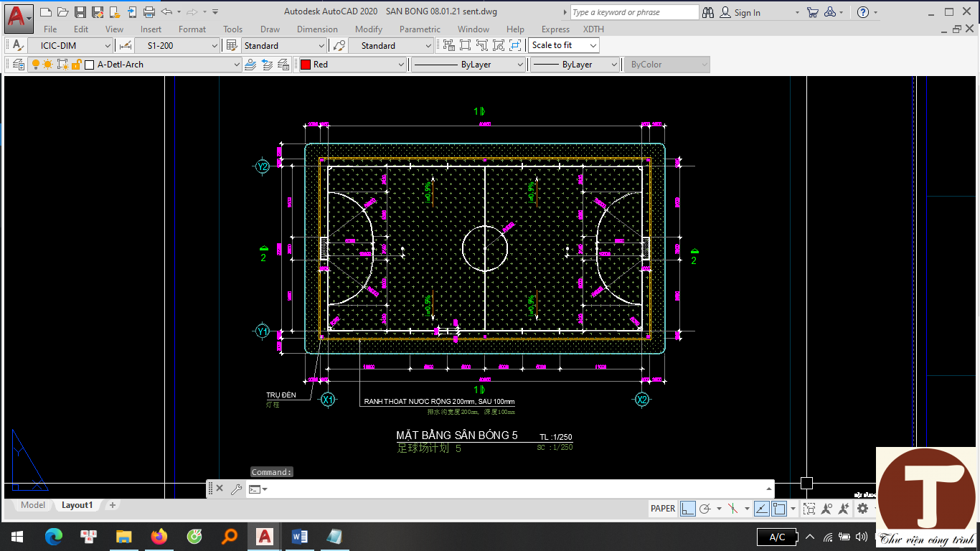Open Layer Properties manager icon
This screenshot has height=551, width=980.
click(x=18, y=65)
